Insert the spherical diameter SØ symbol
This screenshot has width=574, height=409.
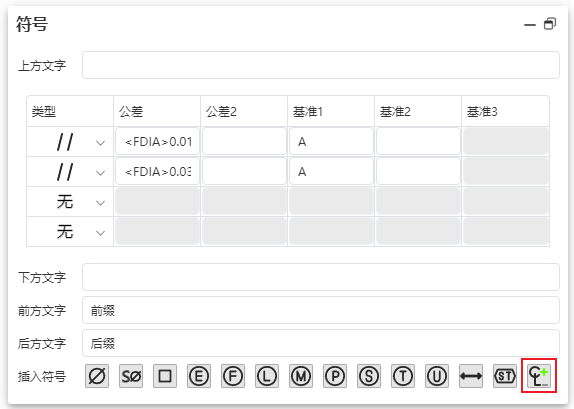click(x=131, y=376)
